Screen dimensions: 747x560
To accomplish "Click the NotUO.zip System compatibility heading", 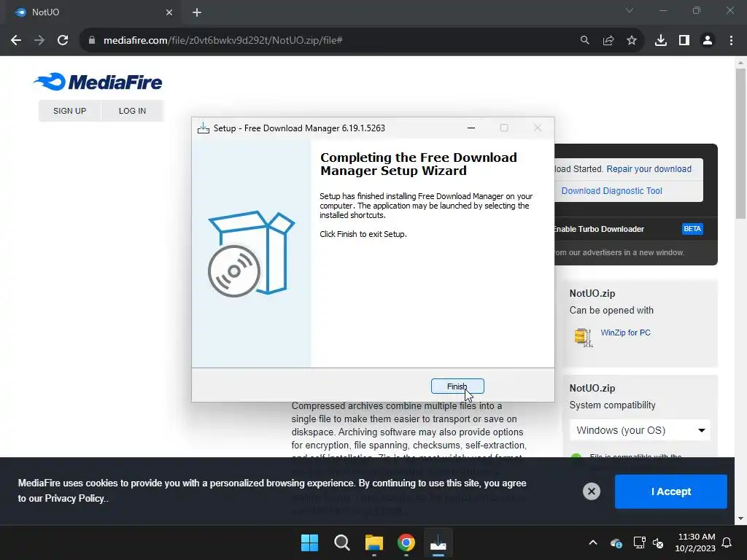I will tap(612, 397).
